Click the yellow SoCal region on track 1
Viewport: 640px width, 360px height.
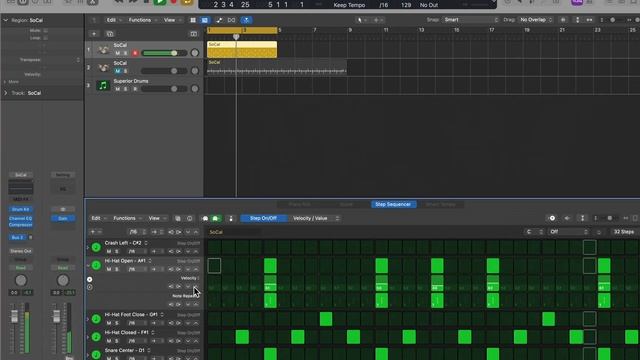pos(242,49)
